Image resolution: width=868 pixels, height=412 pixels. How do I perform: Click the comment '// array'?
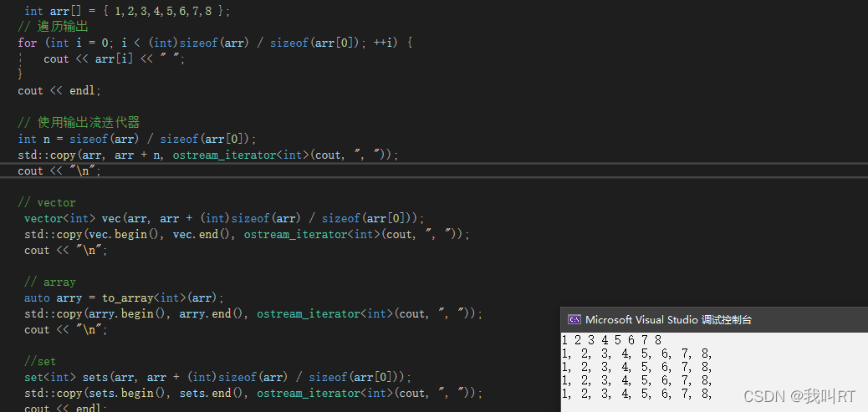click(x=50, y=282)
